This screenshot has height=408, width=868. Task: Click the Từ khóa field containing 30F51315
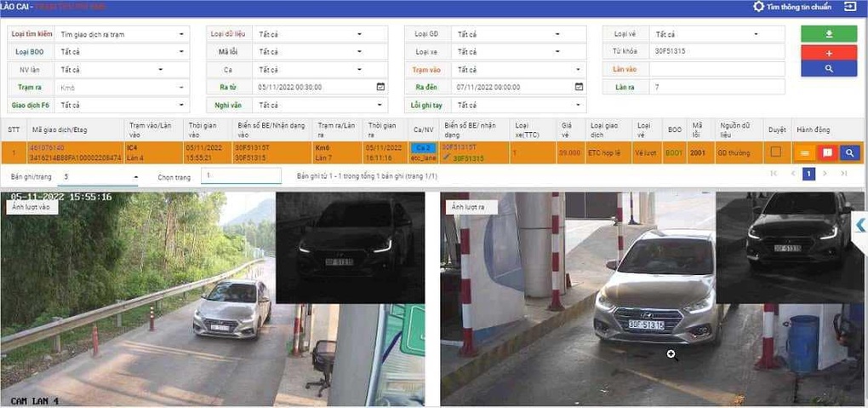pyautogui.click(x=717, y=51)
